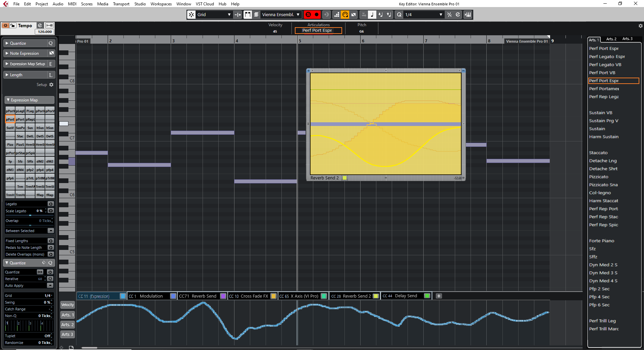Toggle the highlighted orange palette icon
The height and width of the screenshot is (350, 644).
pos(345,14)
